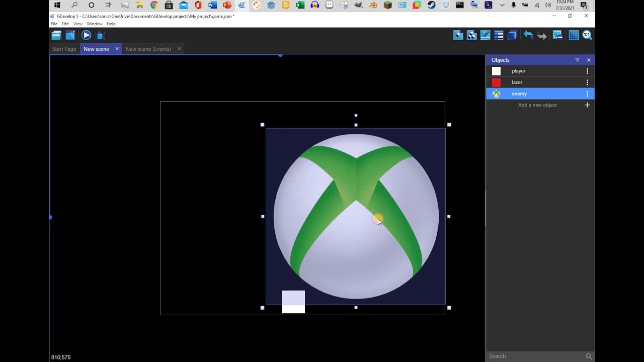644x362 pixels.
Task: Open Steam from the taskbar
Action: tap(431, 5)
